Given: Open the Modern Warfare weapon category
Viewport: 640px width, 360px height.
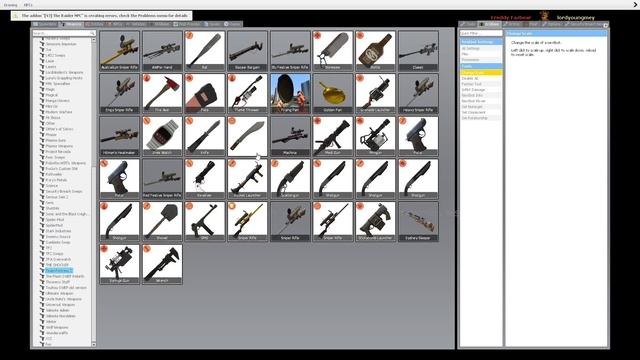Looking at the screenshot, I should pyautogui.click(x=59, y=112).
